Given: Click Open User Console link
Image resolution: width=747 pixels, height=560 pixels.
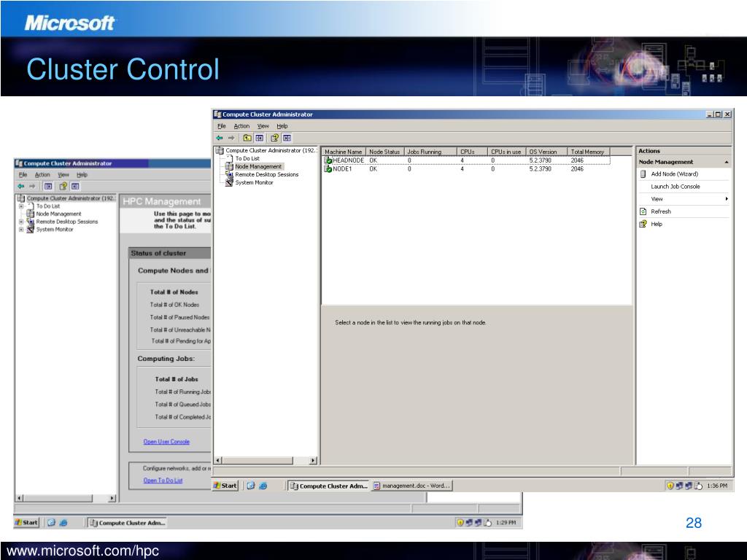Looking at the screenshot, I should pos(166,442).
